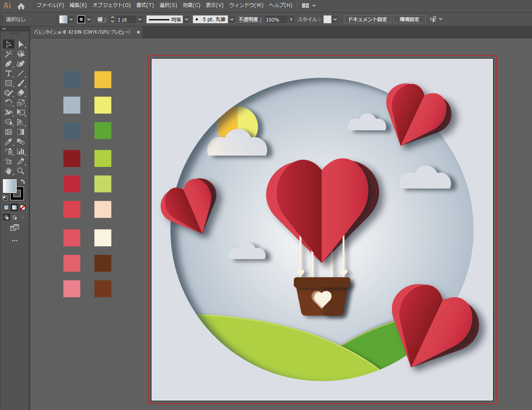Screen dimensions: 532x410
Task: Open the Edit Toolbar ellipsis button
Action: pyautogui.click(x=15, y=241)
